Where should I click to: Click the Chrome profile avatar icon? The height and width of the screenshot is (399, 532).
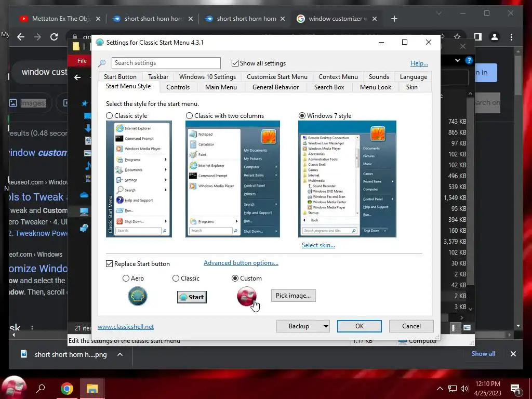(x=495, y=37)
